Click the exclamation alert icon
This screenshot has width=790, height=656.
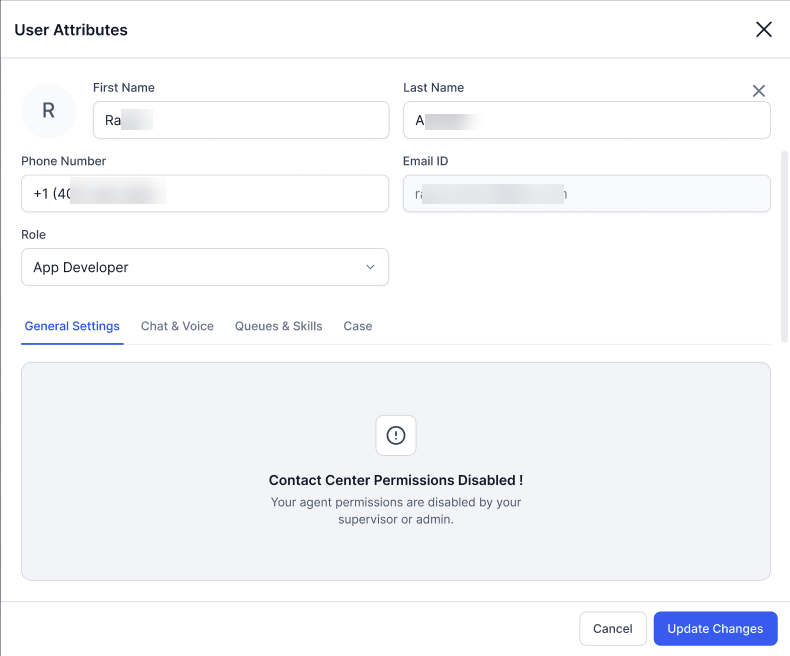click(x=396, y=435)
